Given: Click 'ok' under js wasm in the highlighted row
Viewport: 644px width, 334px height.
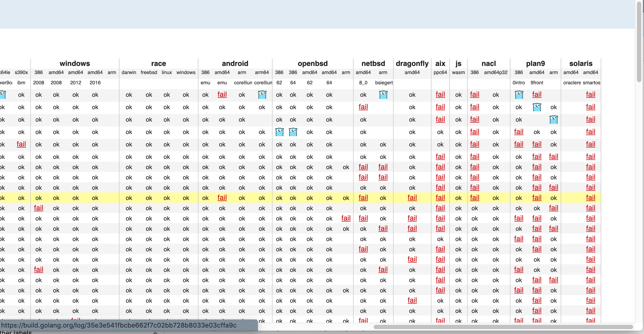Looking at the screenshot, I should [459, 198].
